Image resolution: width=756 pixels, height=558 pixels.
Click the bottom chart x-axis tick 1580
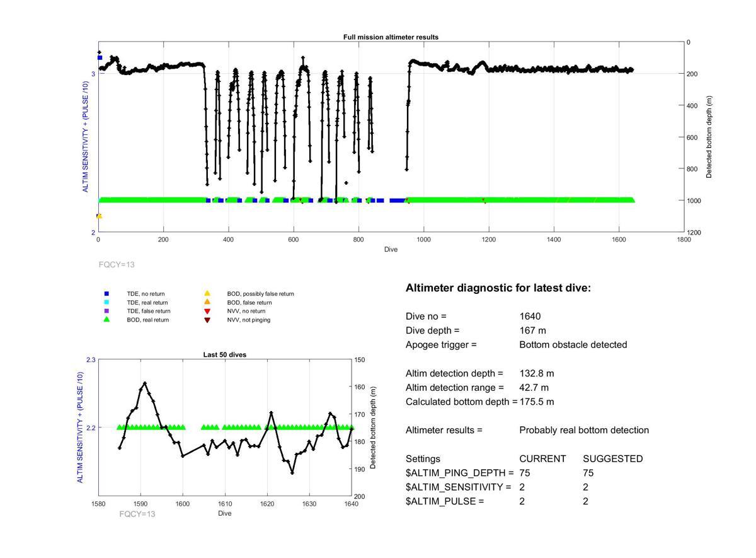(98, 504)
